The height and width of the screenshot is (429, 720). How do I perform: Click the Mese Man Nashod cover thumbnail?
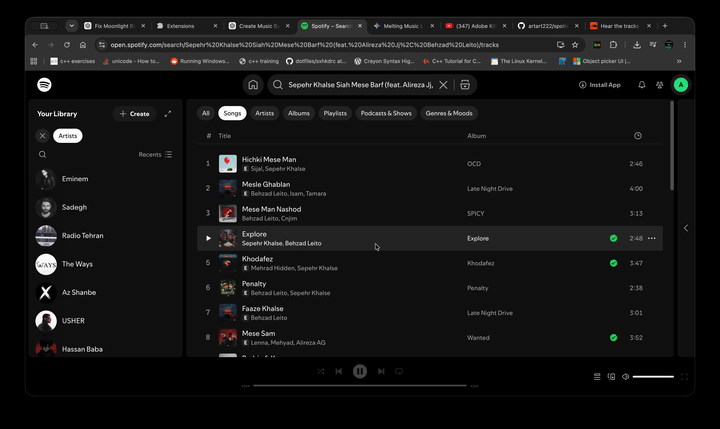point(228,214)
